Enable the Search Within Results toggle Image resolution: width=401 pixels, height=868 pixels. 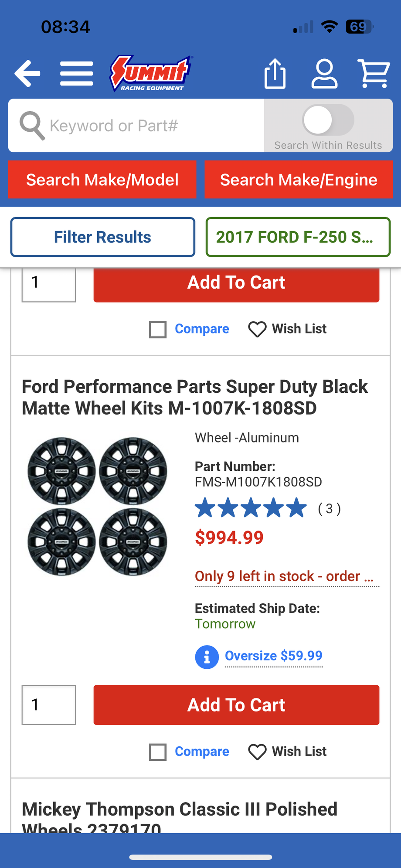(x=328, y=120)
